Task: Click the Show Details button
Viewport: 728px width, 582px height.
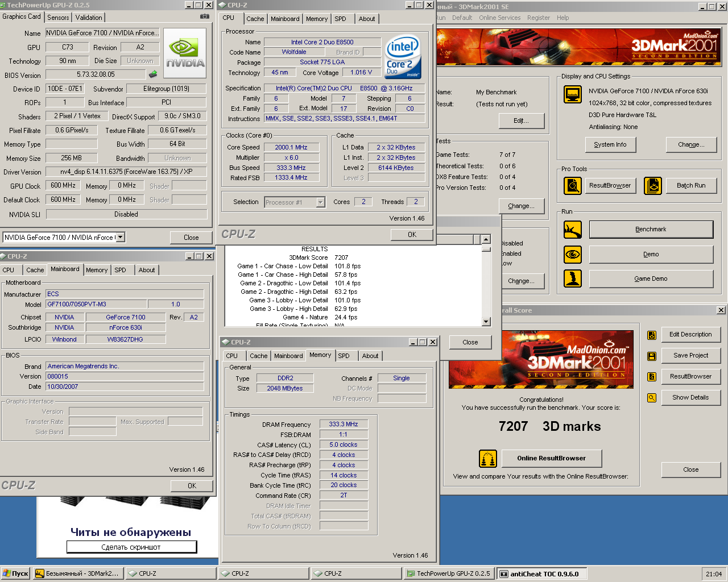Action: coord(691,398)
